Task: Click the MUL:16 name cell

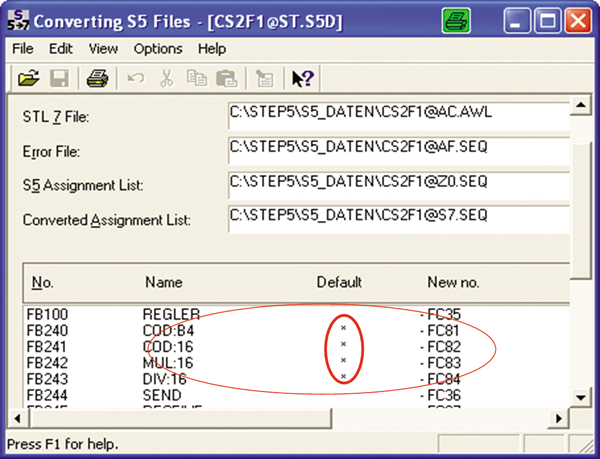Action: (x=168, y=363)
